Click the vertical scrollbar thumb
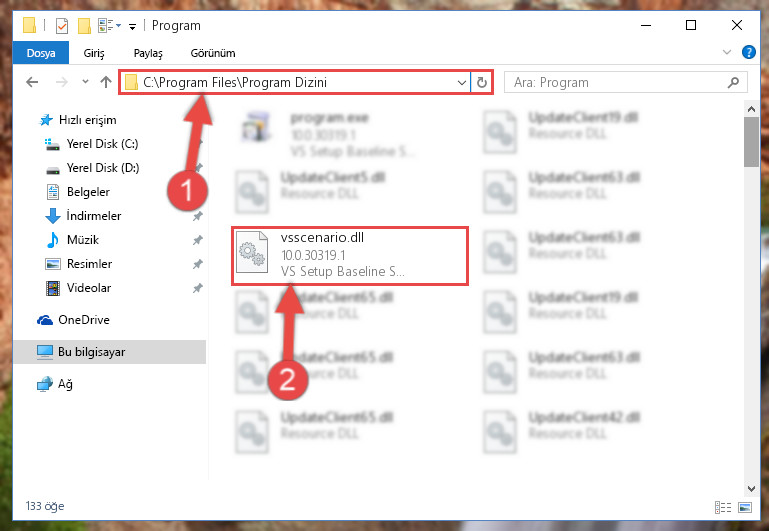769x531 pixels. click(x=751, y=142)
